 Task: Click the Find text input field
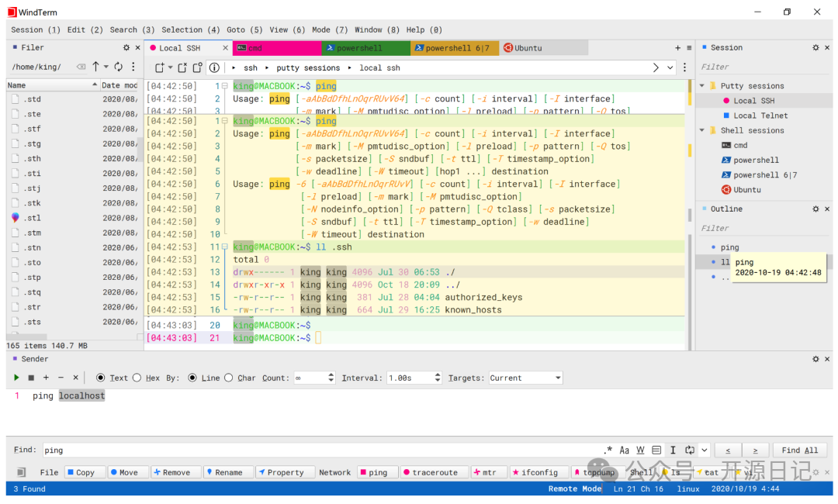click(310, 450)
